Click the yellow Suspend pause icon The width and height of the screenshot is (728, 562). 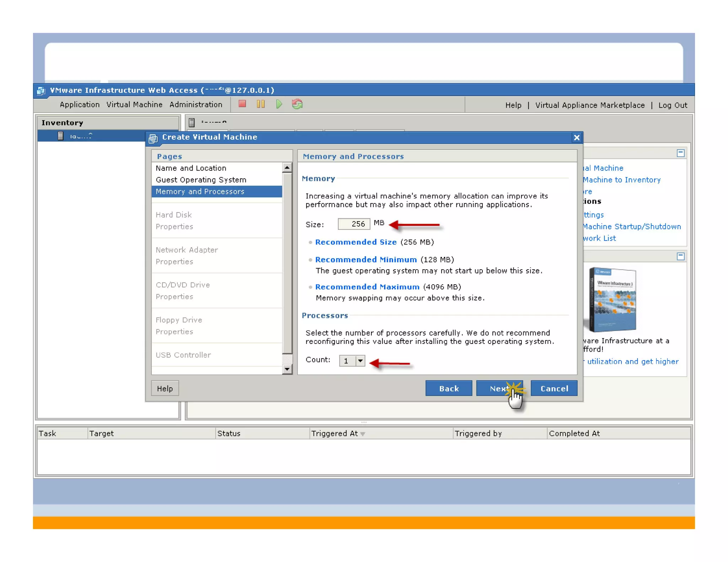[261, 104]
